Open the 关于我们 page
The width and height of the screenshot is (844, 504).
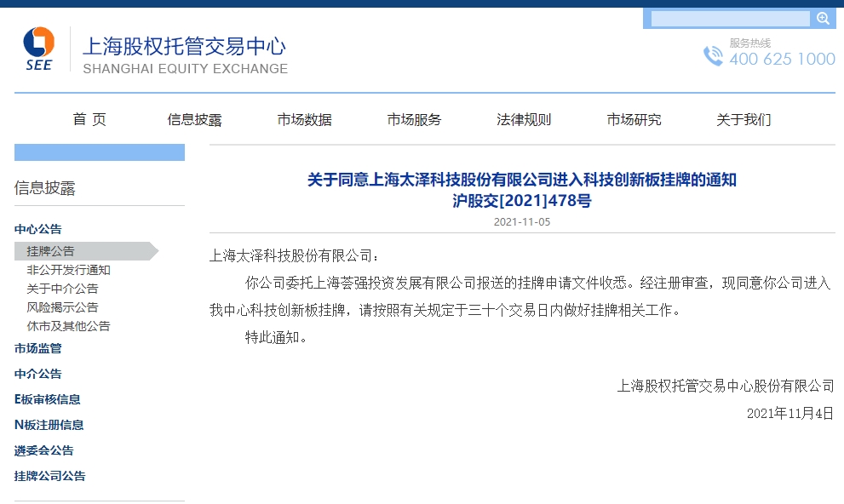[x=744, y=120]
